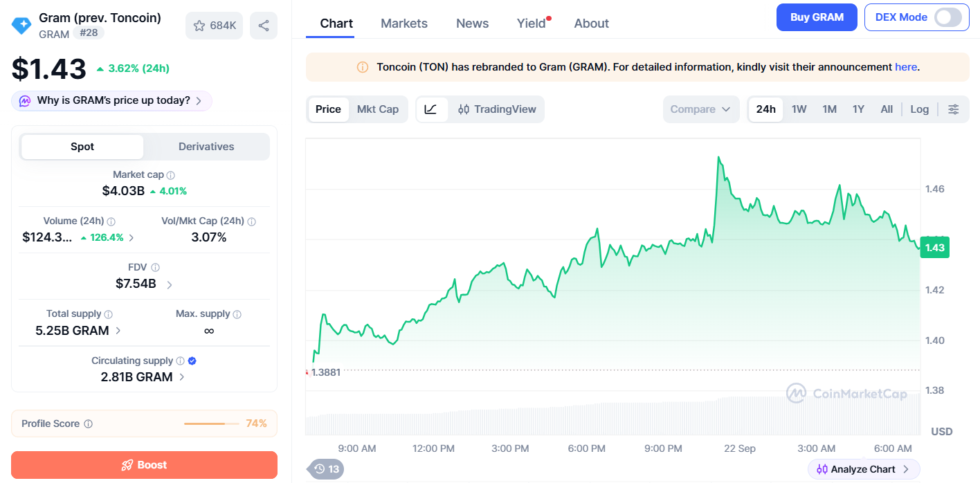Open the News tab
The image size is (980, 483).
[x=473, y=24]
